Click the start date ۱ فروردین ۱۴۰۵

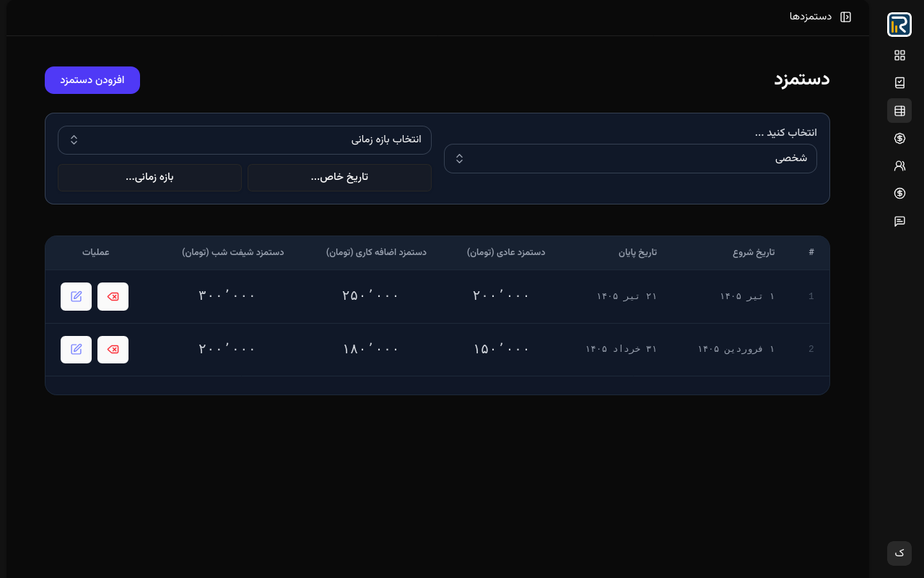736,349
